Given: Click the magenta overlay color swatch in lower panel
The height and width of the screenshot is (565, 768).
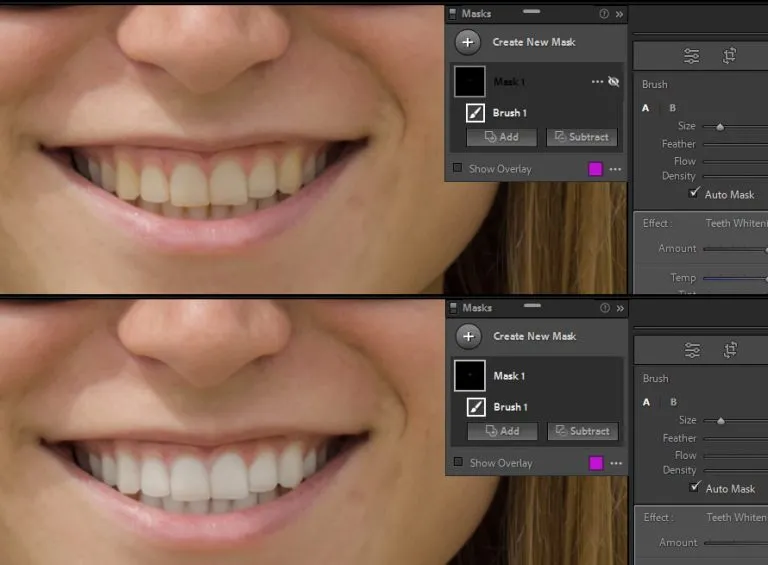Looking at the screenshot, I should [x=596, y=463].
